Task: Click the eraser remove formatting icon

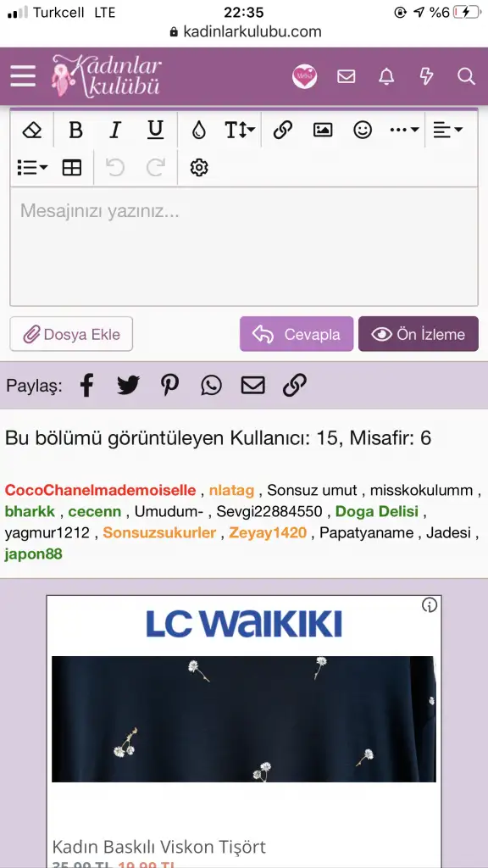Action: [x=32, y=130]
